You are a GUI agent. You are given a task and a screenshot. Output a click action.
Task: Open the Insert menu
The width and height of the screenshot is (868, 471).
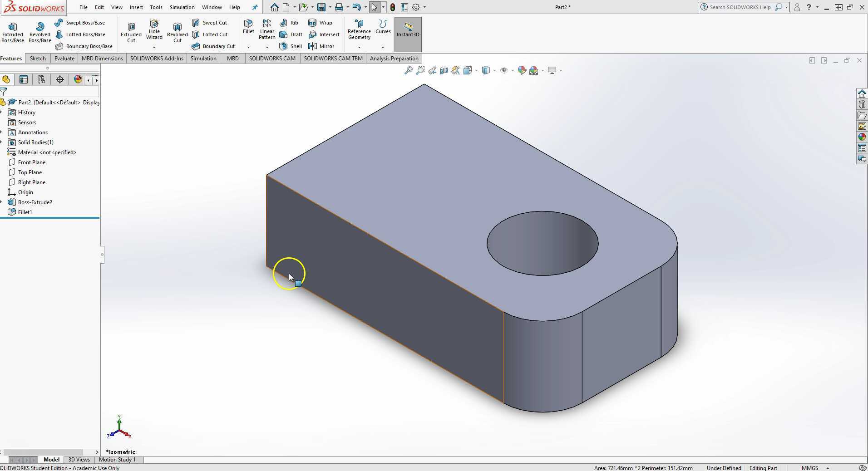tap(136, 7)
